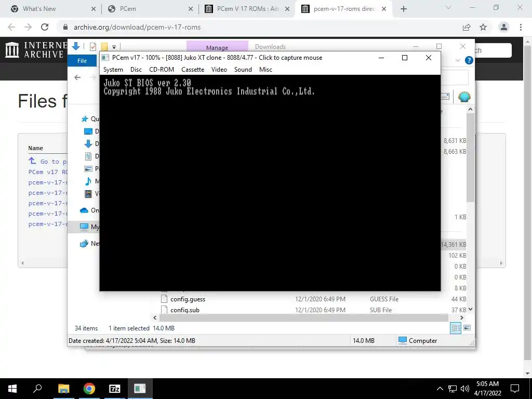Select the config.guess file
The height and width of the screenshot is (399, 532).
(188, 299)
